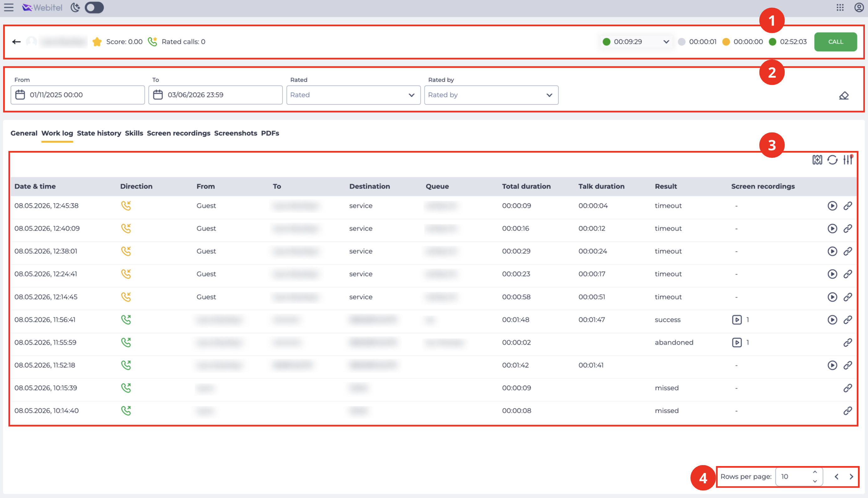Go back with the arrow icon
The height and width of the screenshot is (498, 868).
(x=16, y=42)
